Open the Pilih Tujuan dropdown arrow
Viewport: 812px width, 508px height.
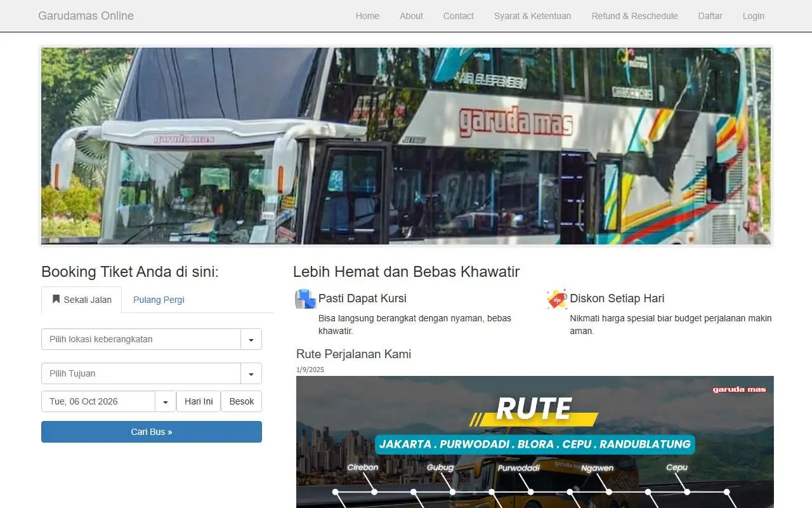pos(251,374)
